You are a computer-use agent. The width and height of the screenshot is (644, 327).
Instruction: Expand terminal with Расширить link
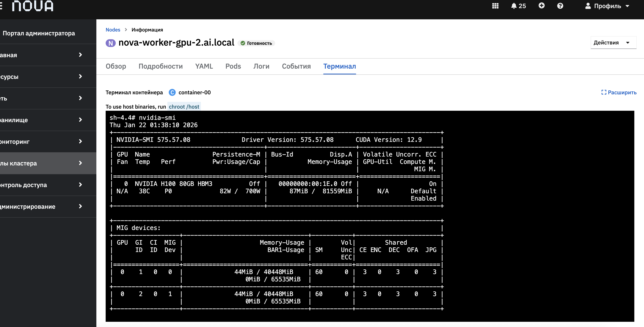pyautogui.click(x=619, y=92)
